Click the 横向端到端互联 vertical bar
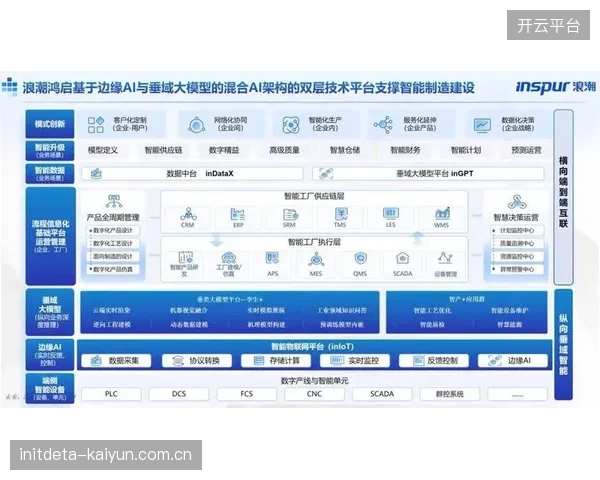The width and height of the screenshot is (600, 480). coord(563,197)
